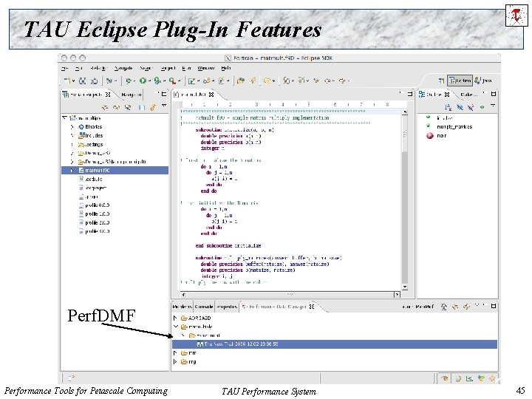Open the Run configurations dropdown arrow
This screenshot has height=399, width=532.
(x=149, y=81)
